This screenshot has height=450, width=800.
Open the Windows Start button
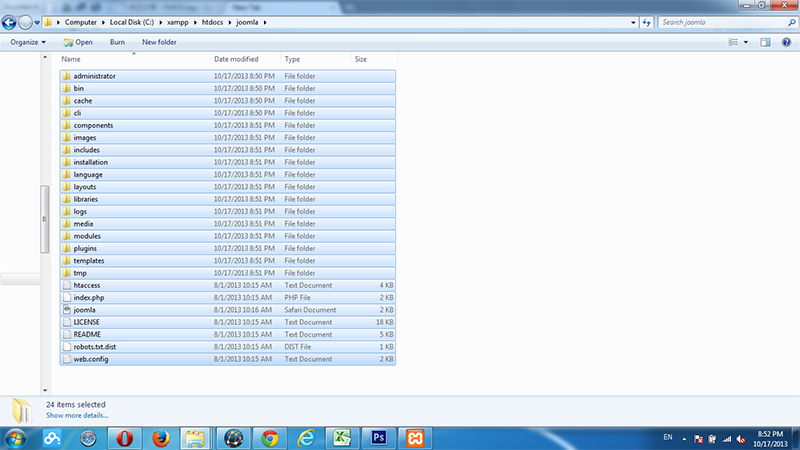coord(16,438)
